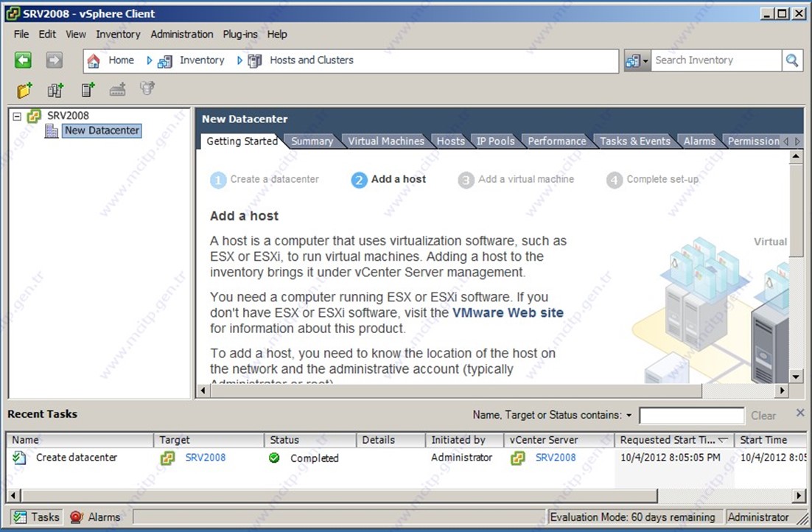
Task: Click the SRV2008 link in Target column
Action: point(206,458)
